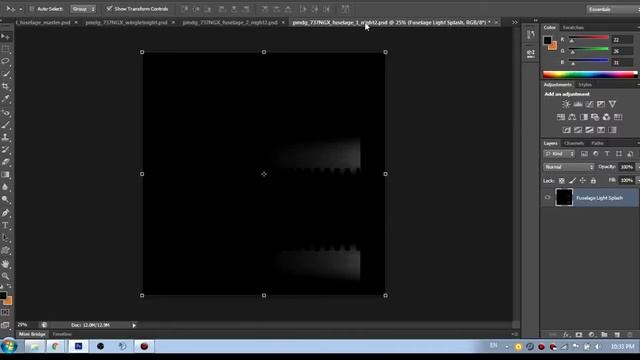Click the color spectrum ramp
This screenshot has height=360, width=640.
point(590,74)
